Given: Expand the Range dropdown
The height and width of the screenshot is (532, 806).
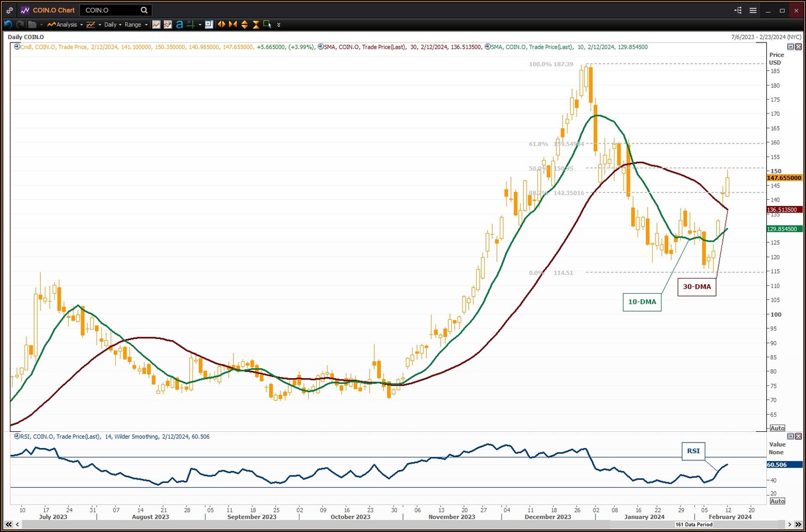Looking at the screenshot, I should [135, 25].
